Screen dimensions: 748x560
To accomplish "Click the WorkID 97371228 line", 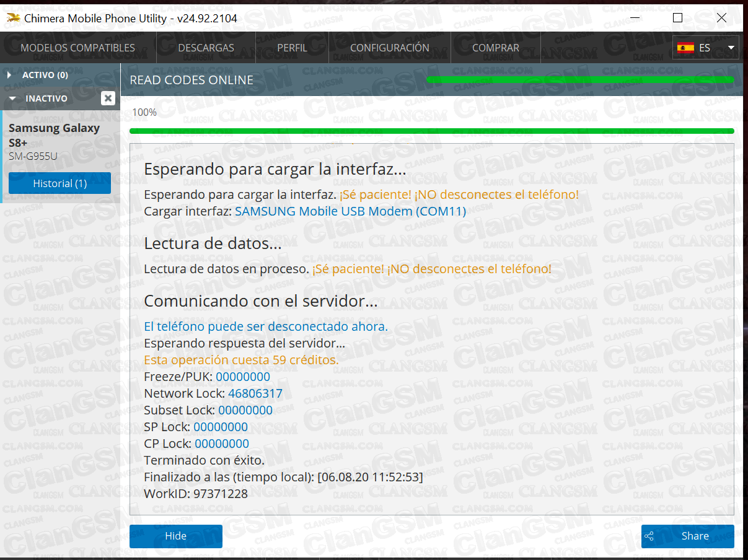I will (x=196, y=494).
